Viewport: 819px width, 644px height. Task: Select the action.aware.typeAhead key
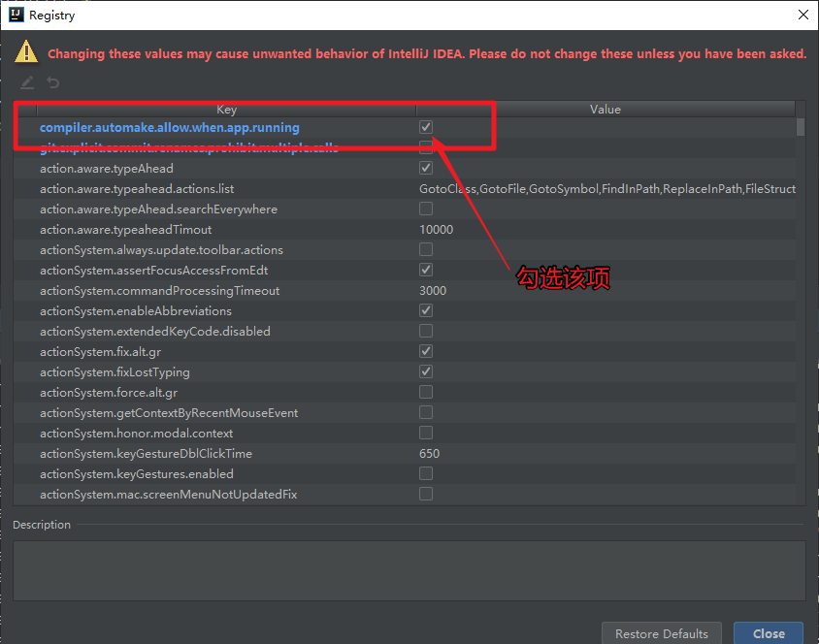click(x=107, y=168)
